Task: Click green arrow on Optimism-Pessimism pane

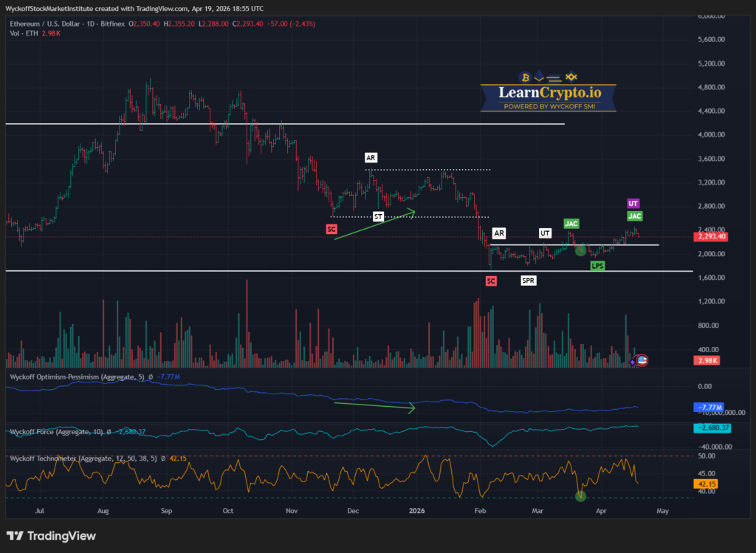Action: [375, 405]
